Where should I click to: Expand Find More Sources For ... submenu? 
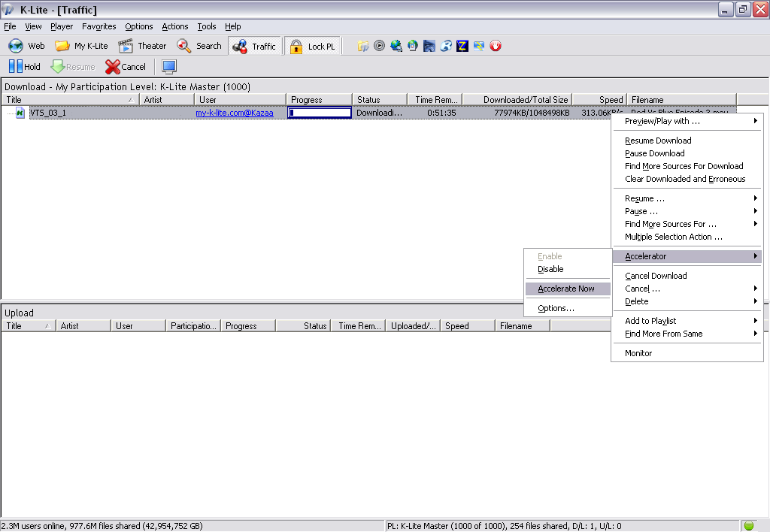687,224
